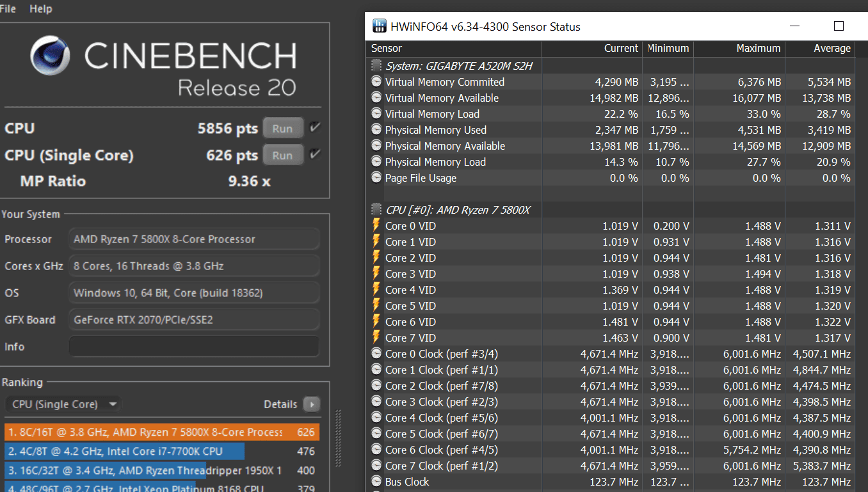Click the Core 1 Clock sensor icon
The width and height of the screenshot is (868, 492).
pos(376,370)
